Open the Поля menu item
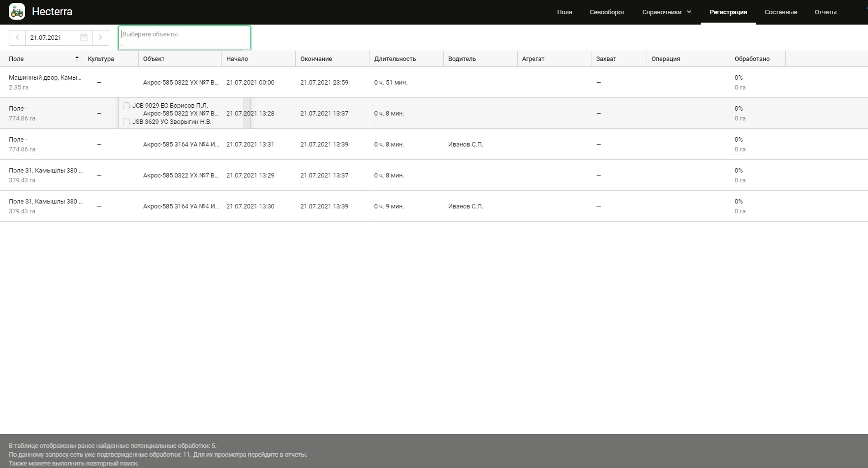 click(x=564, y=12)
